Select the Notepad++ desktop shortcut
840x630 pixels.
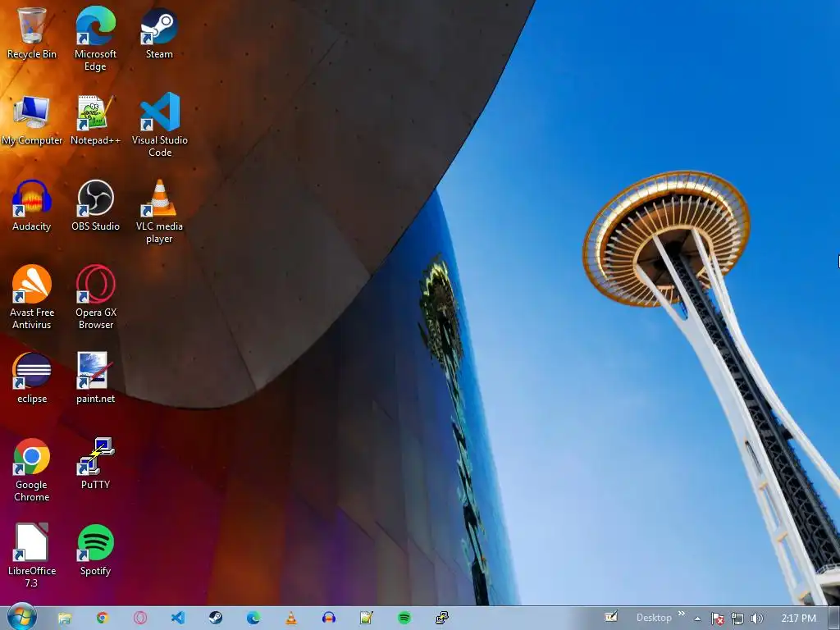coord(95,119)
